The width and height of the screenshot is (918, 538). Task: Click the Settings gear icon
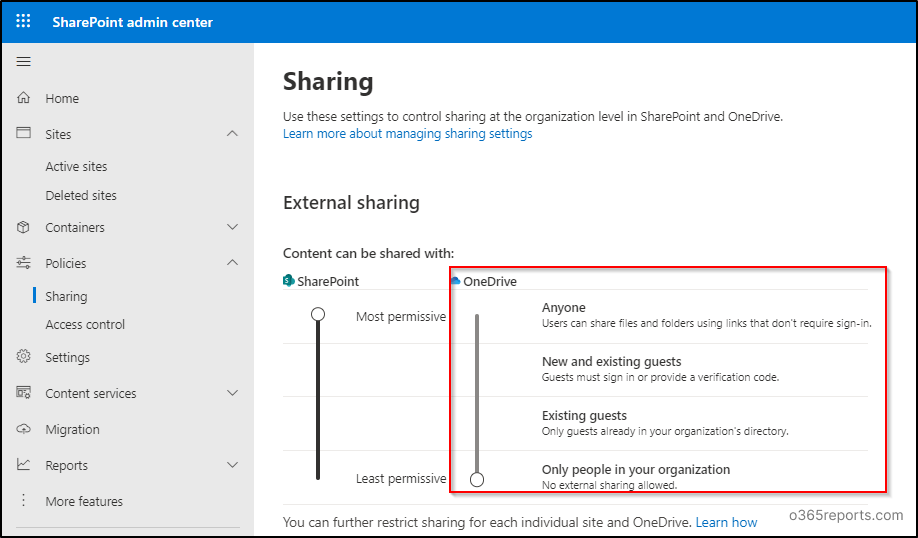23,357
